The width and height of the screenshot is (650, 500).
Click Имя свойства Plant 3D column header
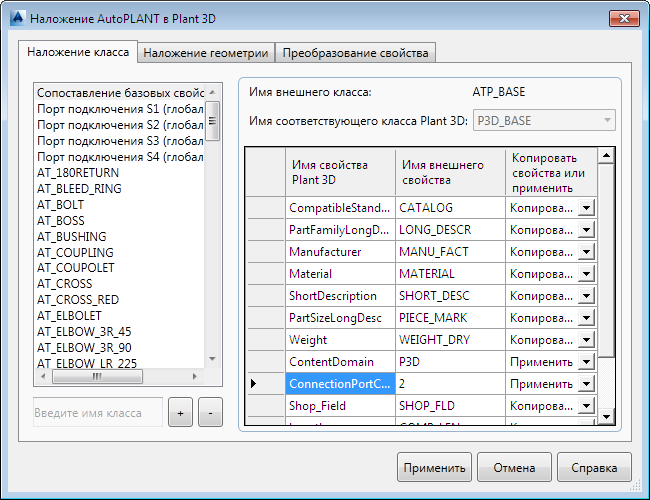[340, 172]
